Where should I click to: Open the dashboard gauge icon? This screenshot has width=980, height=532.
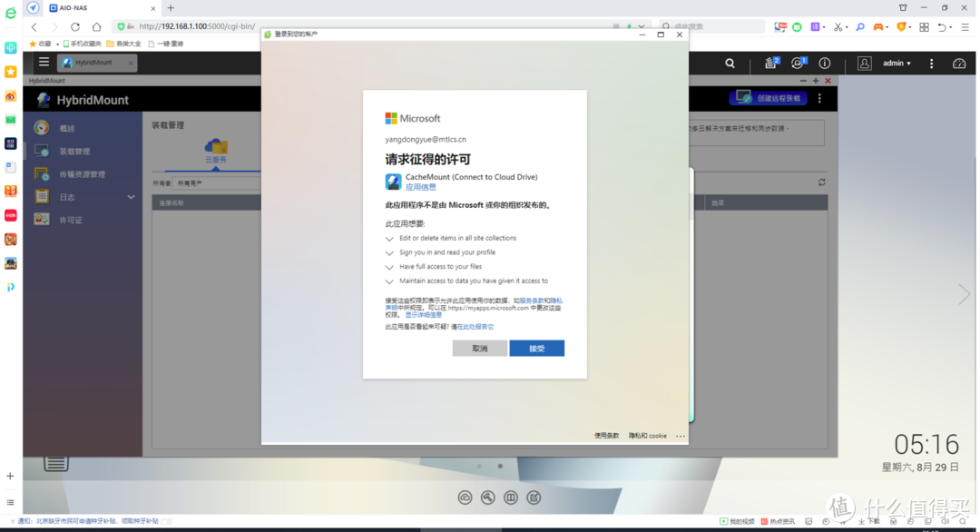(959, 64)
